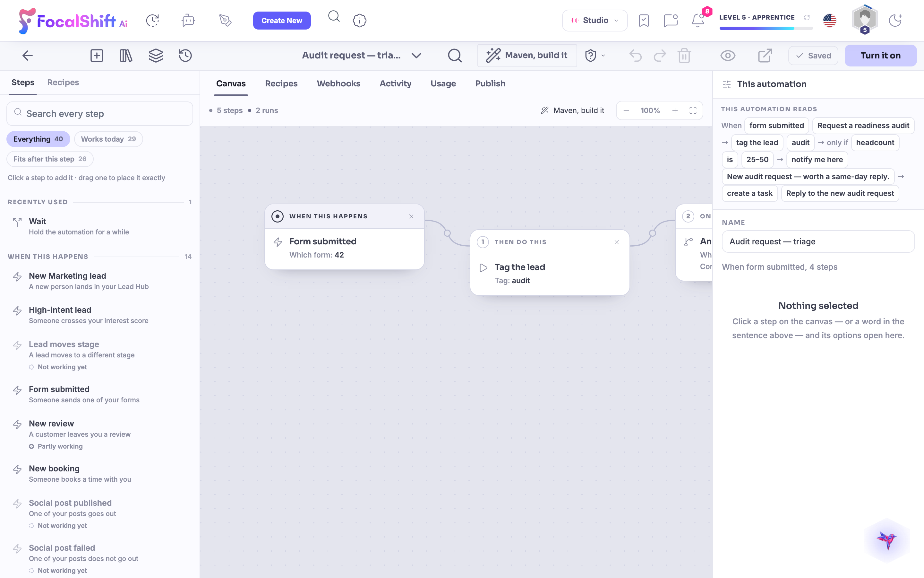Image resolution: width=924 pixels, height=578 pixels.
Task: Add the Wait step
Action: [100, 226]
